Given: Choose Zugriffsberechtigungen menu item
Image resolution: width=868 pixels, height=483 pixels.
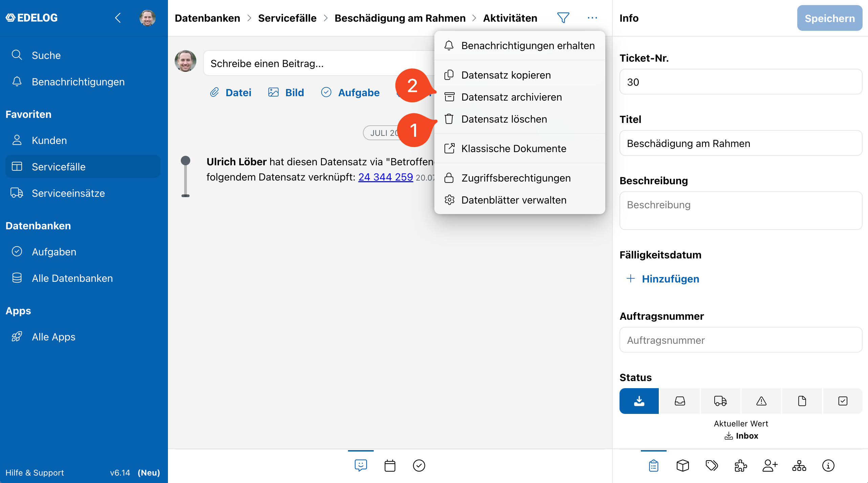Looking at the screenshot, I should click(x=520, y=178).
